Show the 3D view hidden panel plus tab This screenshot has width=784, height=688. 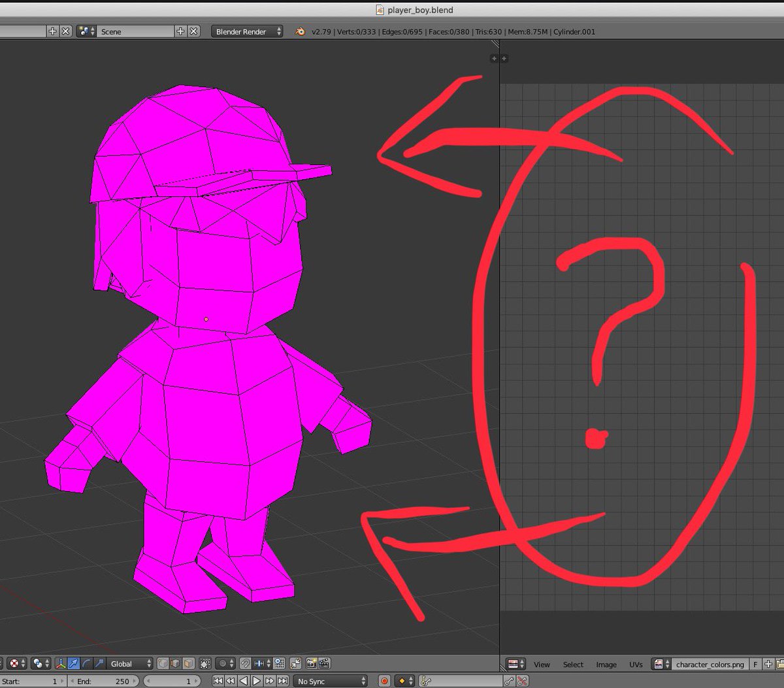(x=494, y=59)
